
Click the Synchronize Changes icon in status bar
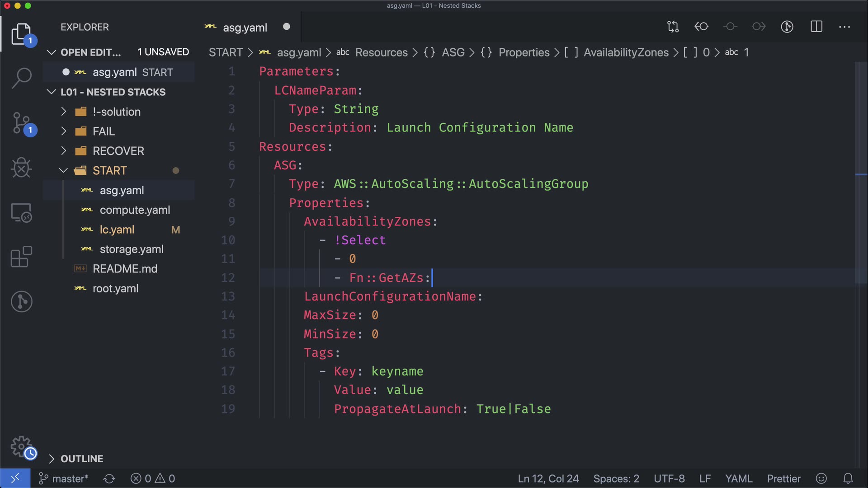point(109,479)
